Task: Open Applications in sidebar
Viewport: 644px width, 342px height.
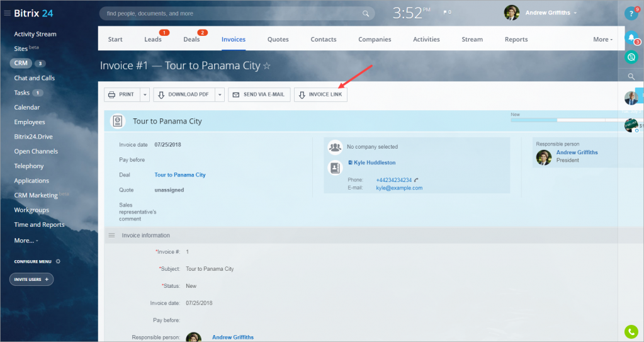Action: (x=31, y=181)
